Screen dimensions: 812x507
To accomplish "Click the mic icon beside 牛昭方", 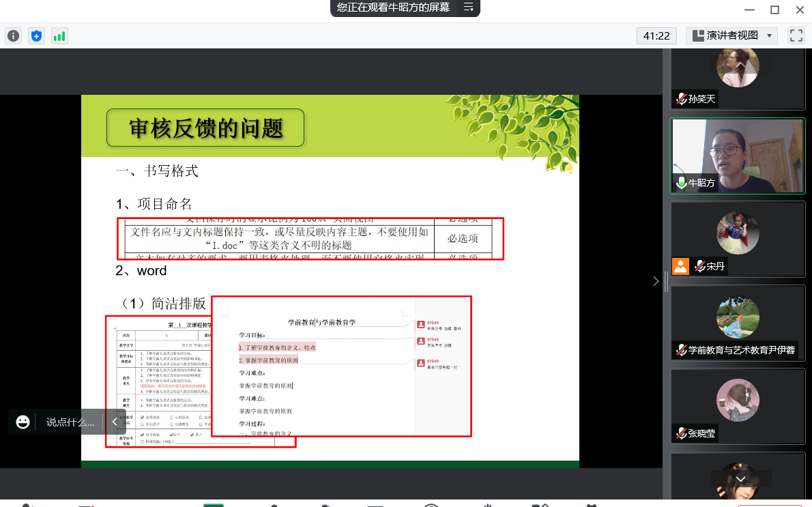I will tap(681, 182).
